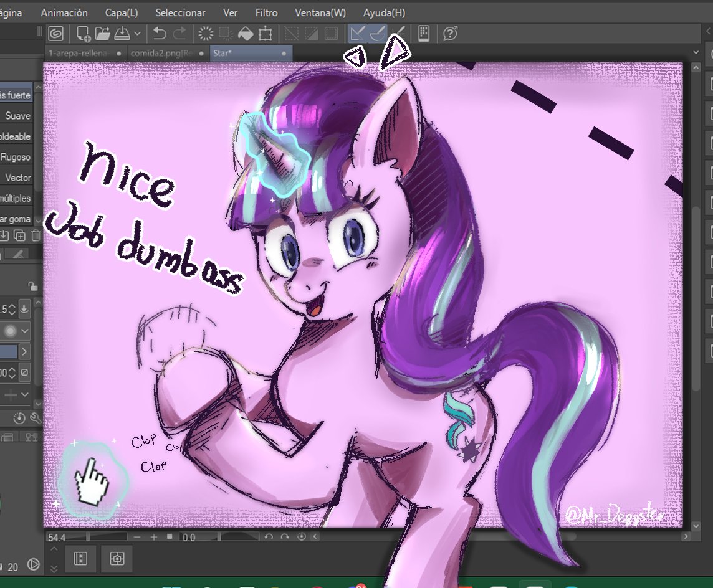Viewport: 713px width, 588px height.
Task: Rotate the canvas view right
Action: [285, 537]
